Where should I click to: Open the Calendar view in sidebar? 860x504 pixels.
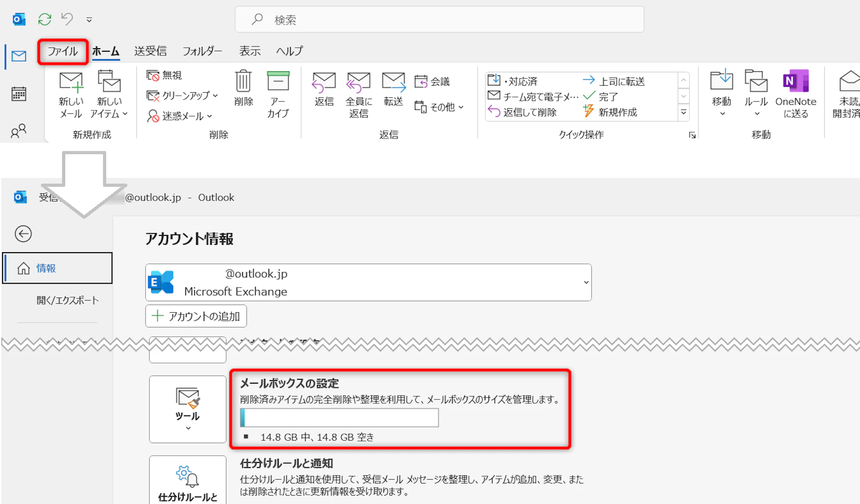[18, 94]
